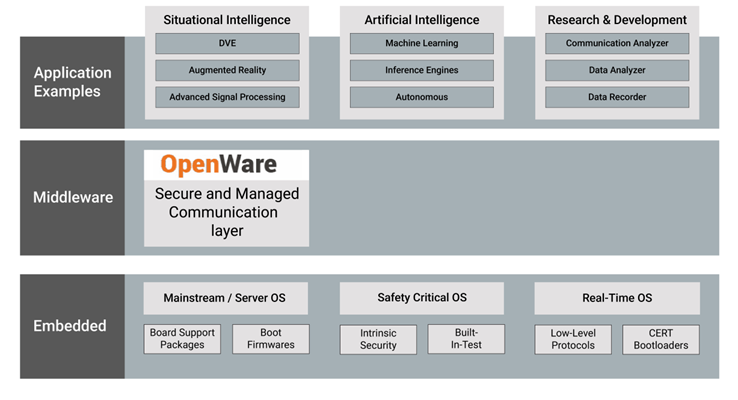Screen dimensions: 738x400
Task: Select the Augmented Reality box
Action: [x=227, y=71]
